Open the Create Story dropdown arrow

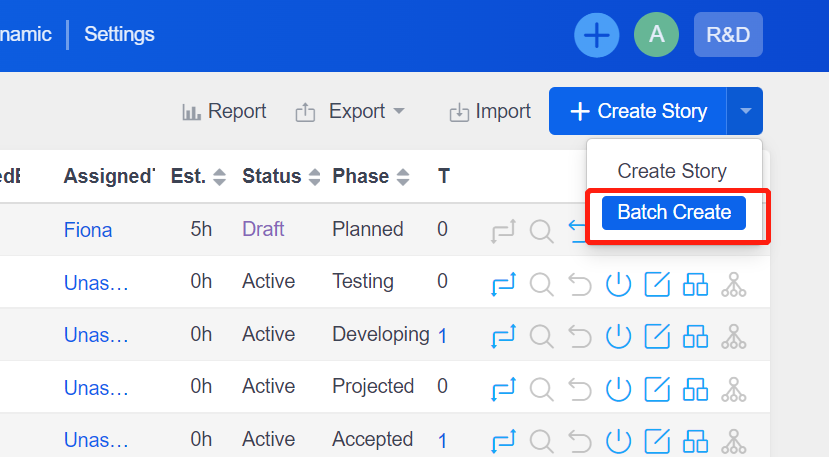(745, 111)
